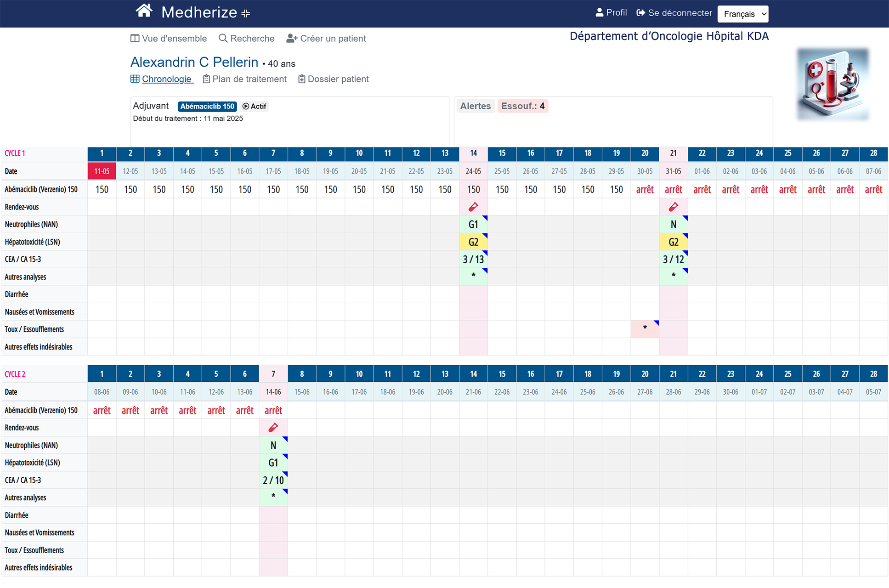The height and width of the screenshot is (588, 889).
Task: Click the Se déconnecter logout icon
Action: 640,13
